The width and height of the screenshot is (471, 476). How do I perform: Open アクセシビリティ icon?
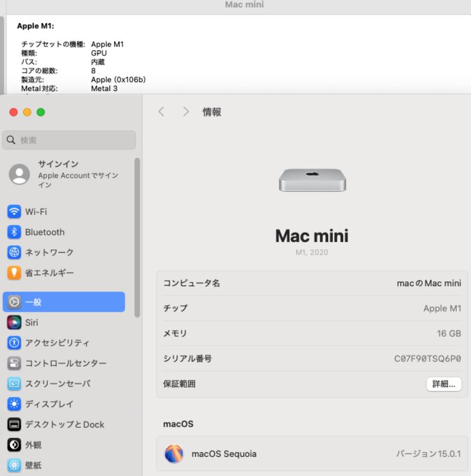(x=14, y=343)
